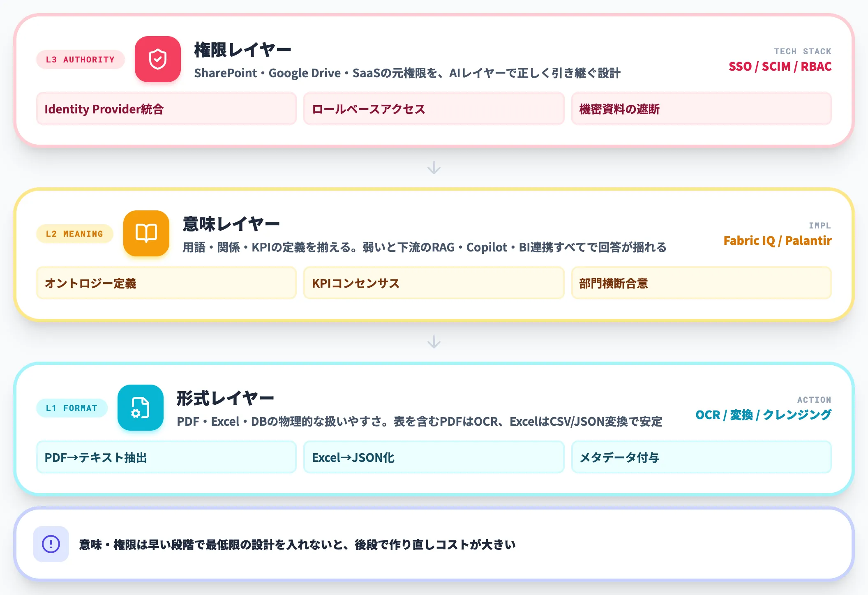Select the PDF→テキスト抽出 chip
The height and width of the screenshot is (595, 868).
166,457
